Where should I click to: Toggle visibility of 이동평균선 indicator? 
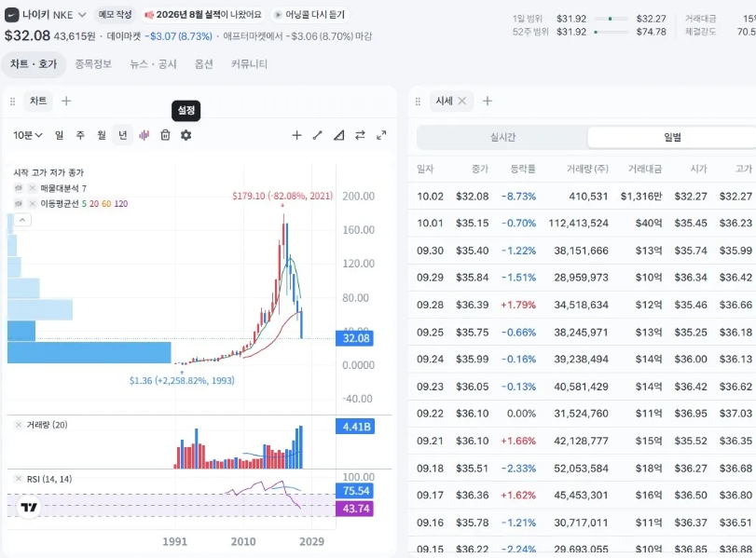click(x=19, y=203)
